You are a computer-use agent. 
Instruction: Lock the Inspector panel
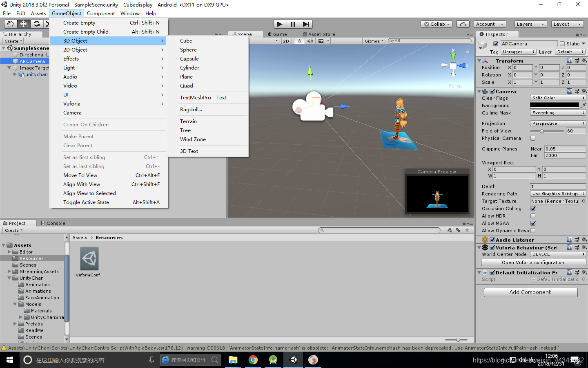[577, 35]
